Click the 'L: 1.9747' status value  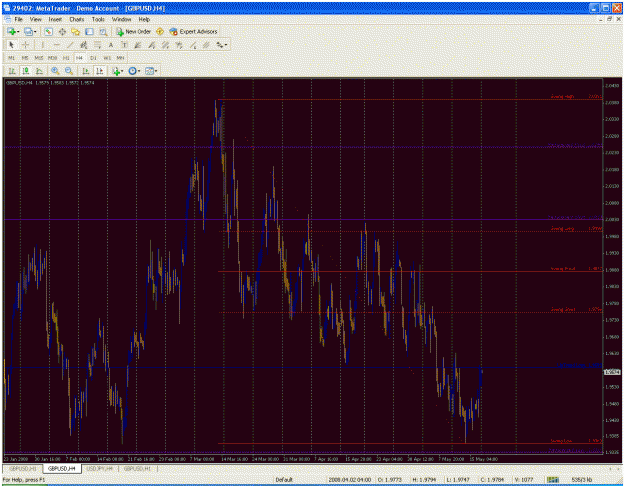tap(458, 480)
